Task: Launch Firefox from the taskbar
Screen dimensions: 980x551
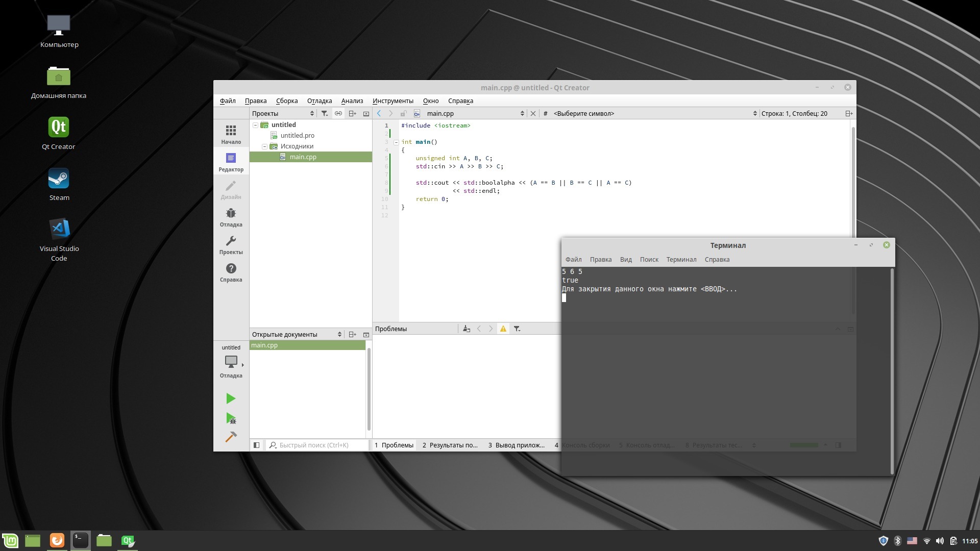Action: pos(57,540)
